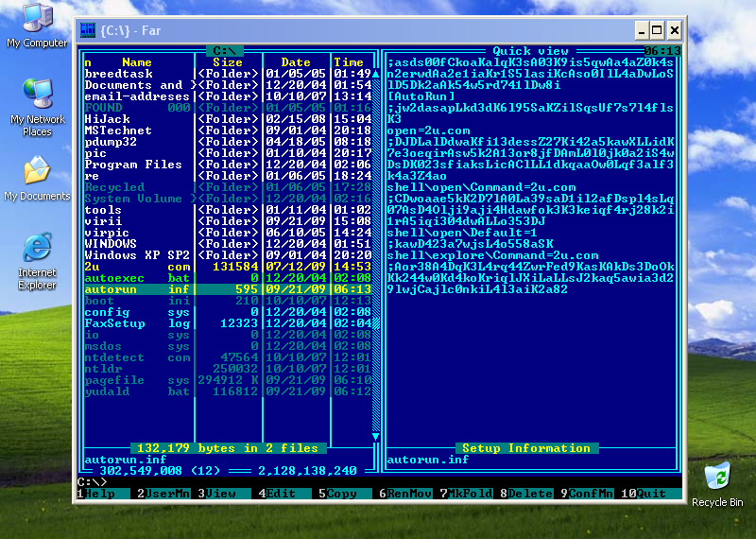Click the 10 Quit function key
756x539 pixels.
point(651,494)
